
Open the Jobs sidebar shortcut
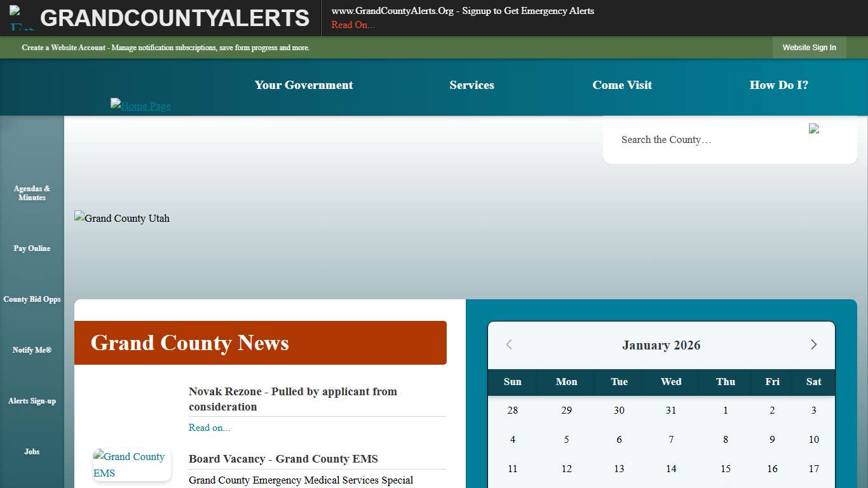coord(32,452)
